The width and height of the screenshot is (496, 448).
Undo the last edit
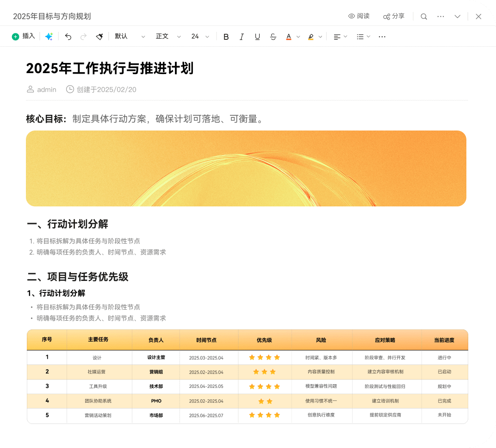click(x=68, y=37)
